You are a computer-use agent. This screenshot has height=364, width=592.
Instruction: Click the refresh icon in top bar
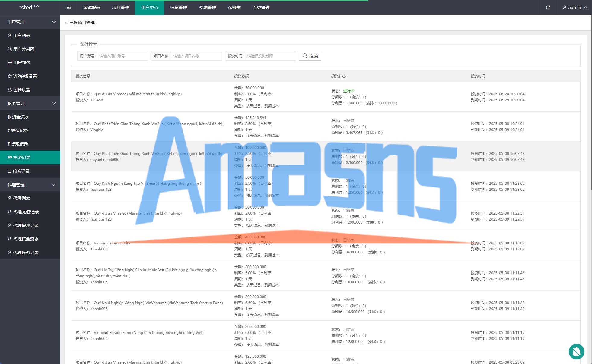[x=548, y=8]
